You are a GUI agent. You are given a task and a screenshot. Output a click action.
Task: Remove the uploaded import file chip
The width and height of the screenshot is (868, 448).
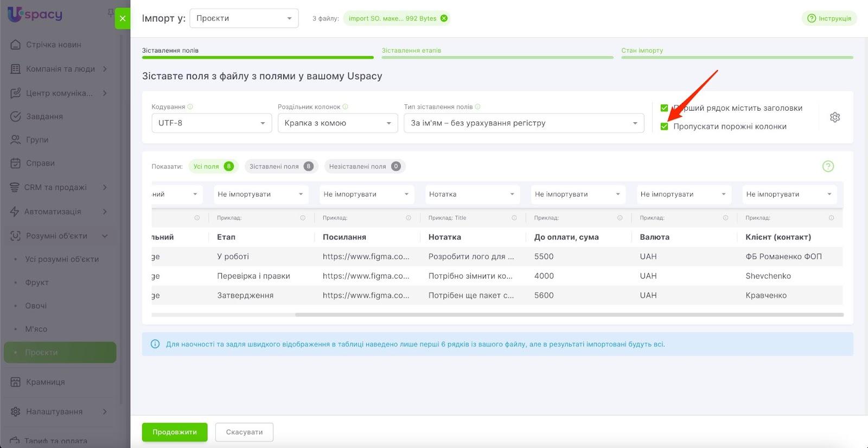[444, 18]
